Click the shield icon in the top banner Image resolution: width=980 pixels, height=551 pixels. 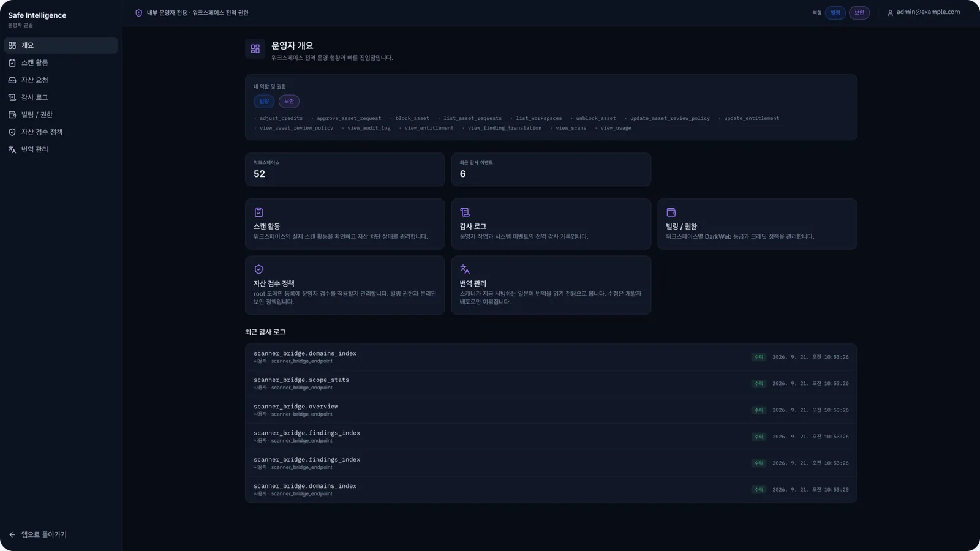[139, 13]
